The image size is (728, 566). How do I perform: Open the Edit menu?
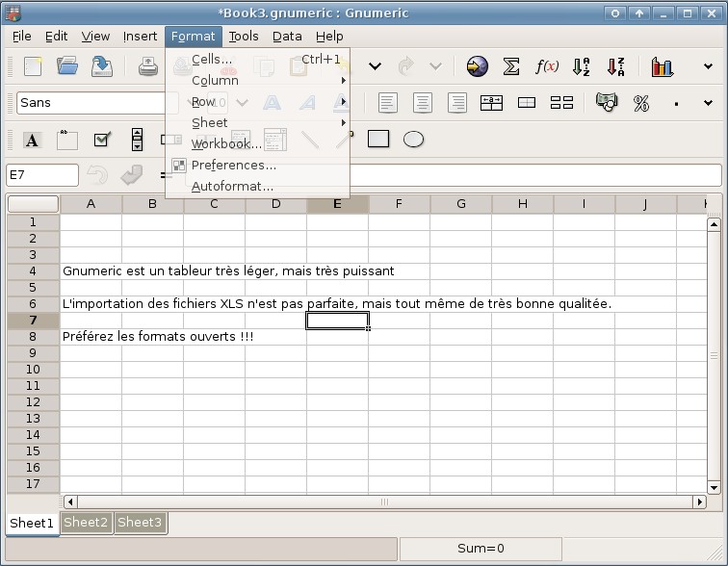pos(56,37)
